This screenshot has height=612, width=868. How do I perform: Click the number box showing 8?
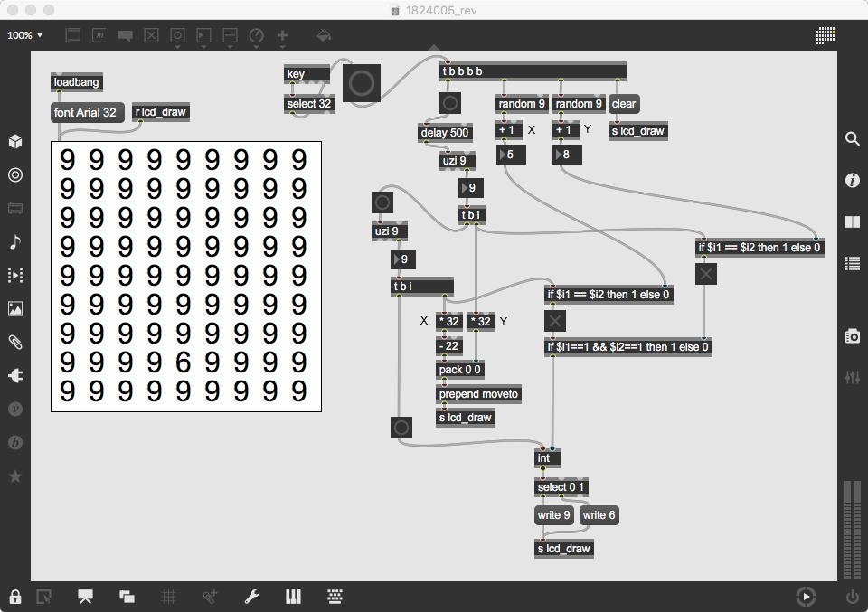[568, 155]
